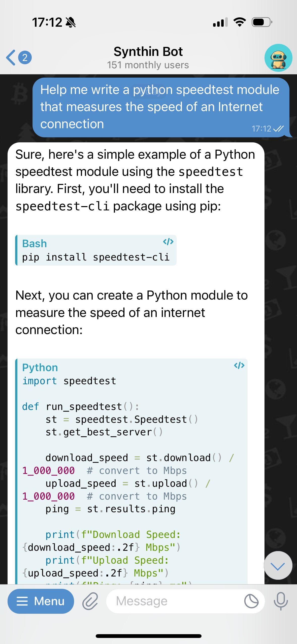Open the bot Menu button

(41, 601)
